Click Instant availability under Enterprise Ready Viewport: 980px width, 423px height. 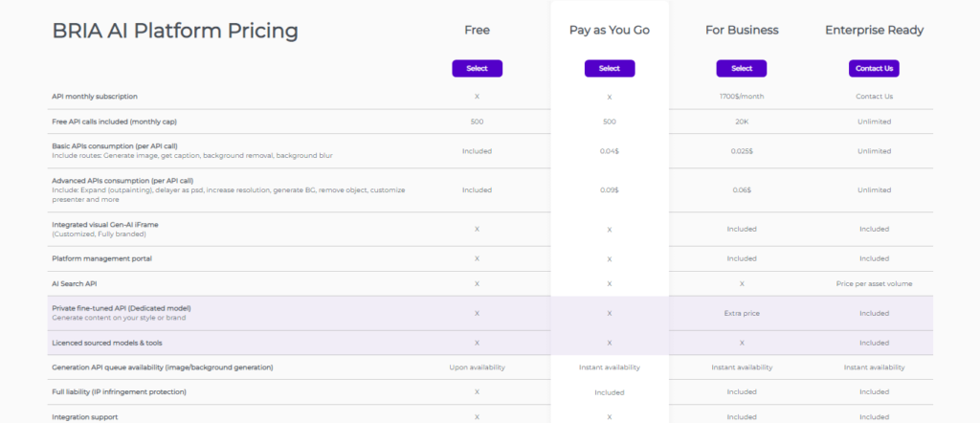click(x=875, y=367)
